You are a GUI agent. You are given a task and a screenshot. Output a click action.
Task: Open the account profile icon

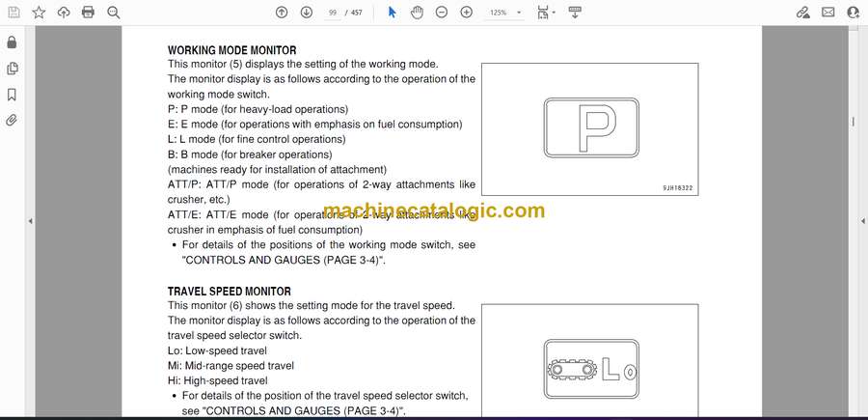pyautogui.click(x=854, y=13)
